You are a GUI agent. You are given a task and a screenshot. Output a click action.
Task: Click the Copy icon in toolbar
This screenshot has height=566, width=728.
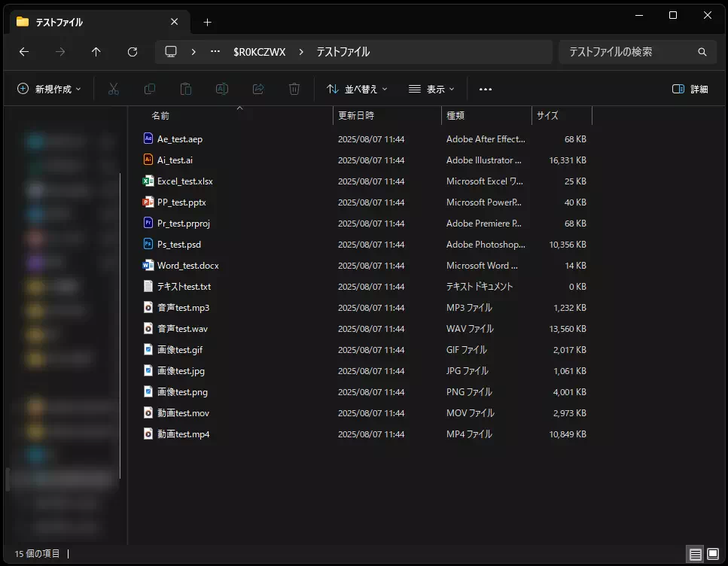150,89
